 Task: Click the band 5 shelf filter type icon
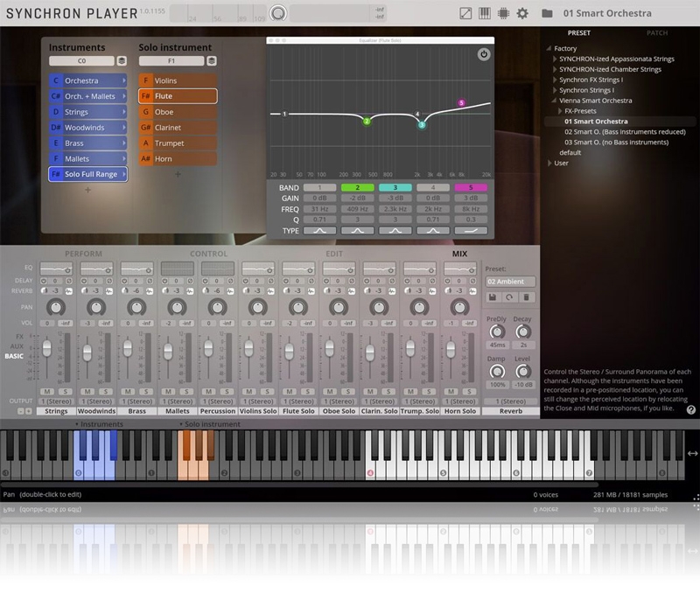[x=471, y=231]
